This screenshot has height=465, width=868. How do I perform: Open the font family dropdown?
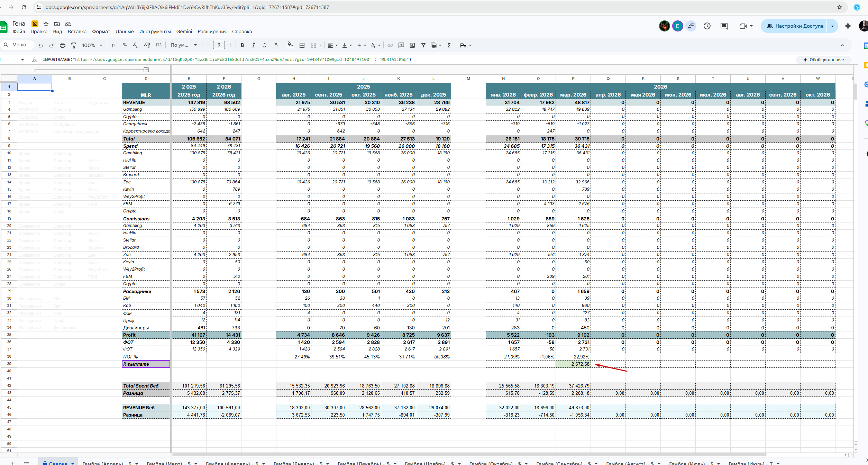click(184, 45)
